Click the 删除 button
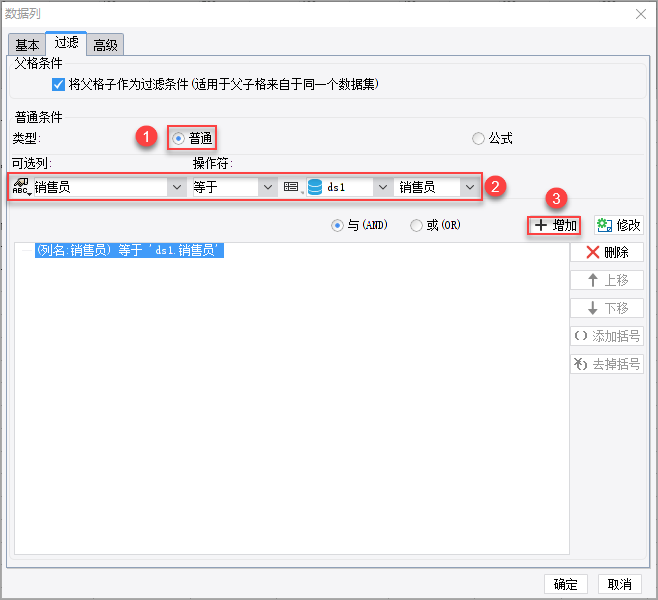Viewport: 658px width, 600px height. point(607,252)
